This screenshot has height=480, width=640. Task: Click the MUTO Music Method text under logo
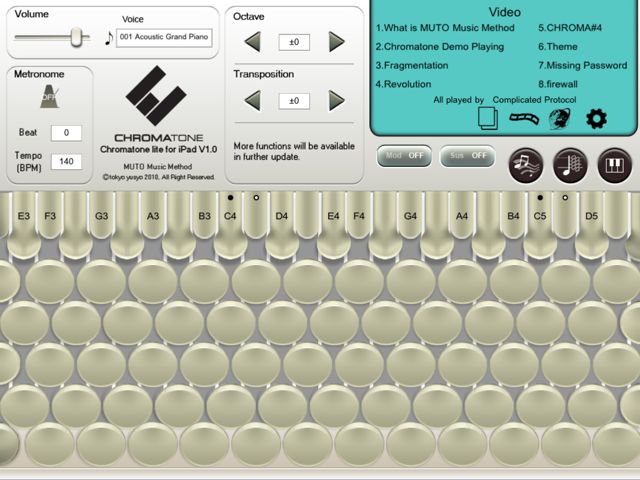(158, 167)
